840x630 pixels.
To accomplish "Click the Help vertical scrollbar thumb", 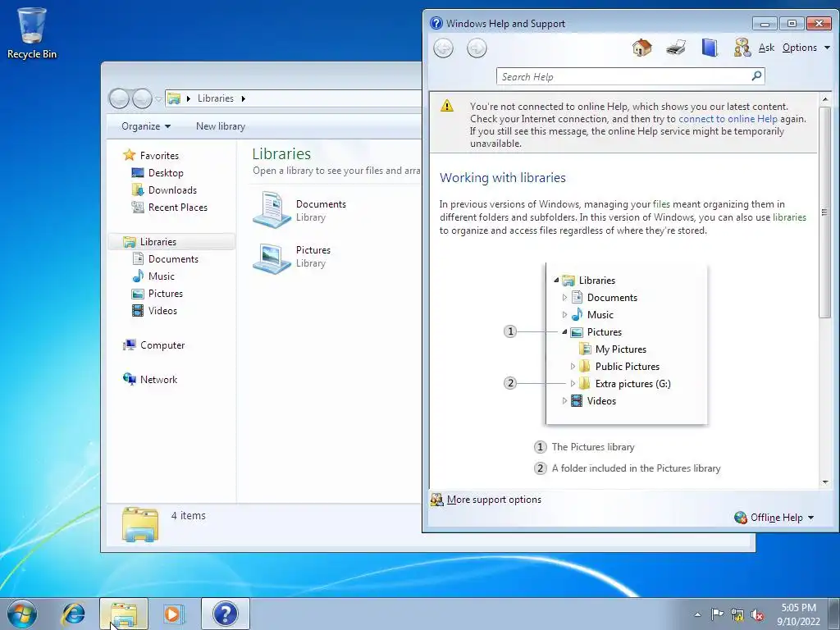I will tap(825, 212).
